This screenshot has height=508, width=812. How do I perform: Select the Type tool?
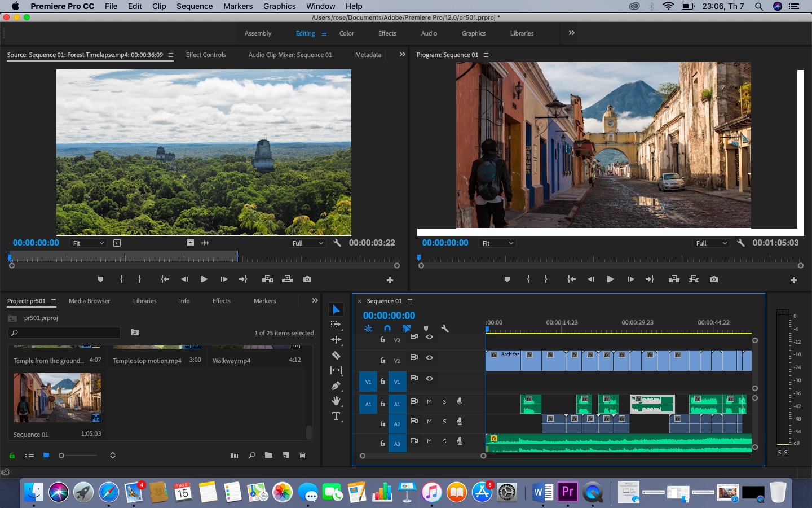click(336, 416)
